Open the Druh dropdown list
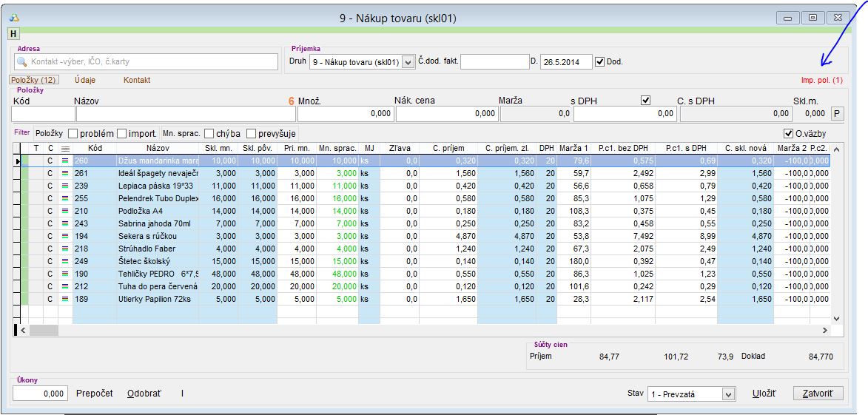 coord(408,62)
